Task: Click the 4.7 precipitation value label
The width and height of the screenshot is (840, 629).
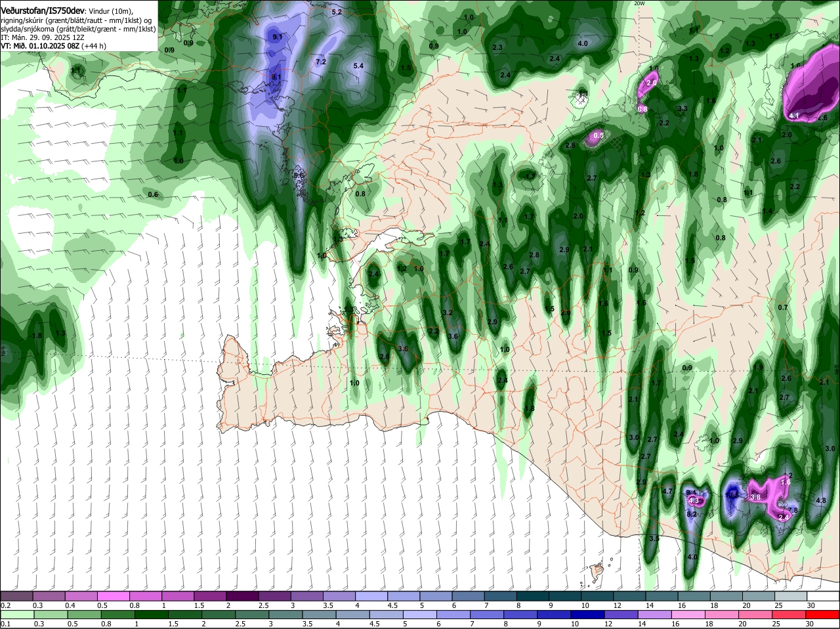Action: (668, 491)
